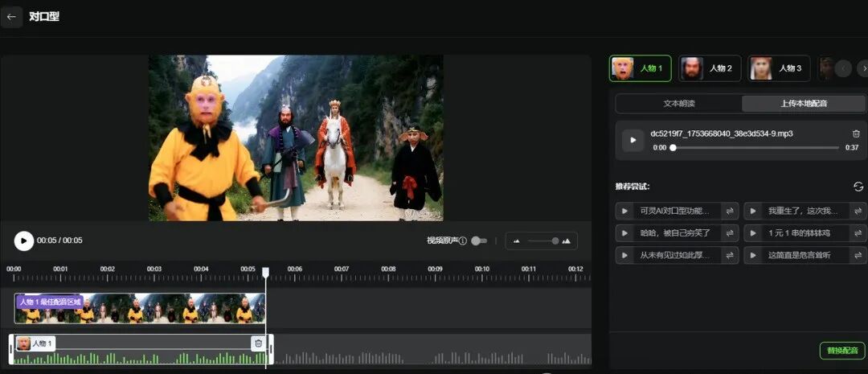Viewport: 868px width, 374px height.
Task: Play the video preview
Action: [x=24, y=240]
